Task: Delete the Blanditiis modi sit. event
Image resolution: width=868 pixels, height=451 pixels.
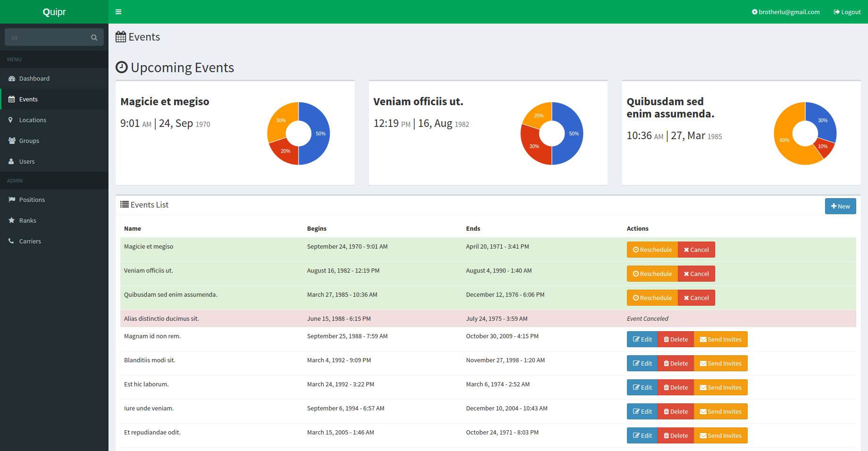Action: [676, 363]
